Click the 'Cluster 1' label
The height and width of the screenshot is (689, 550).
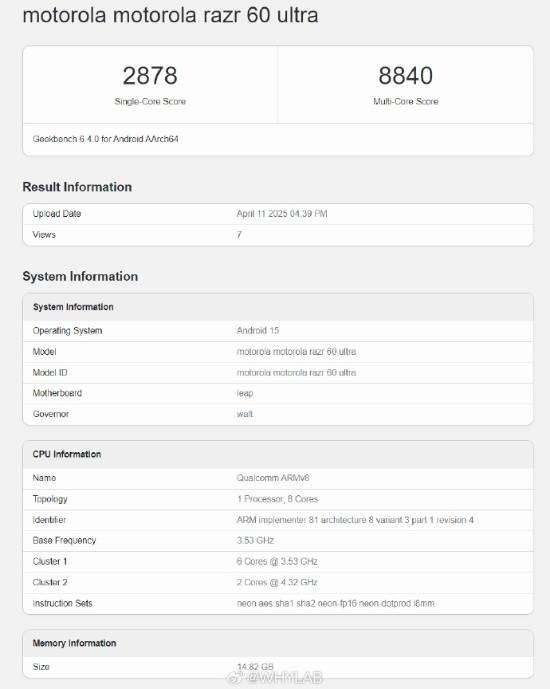(x=50, y=562)
